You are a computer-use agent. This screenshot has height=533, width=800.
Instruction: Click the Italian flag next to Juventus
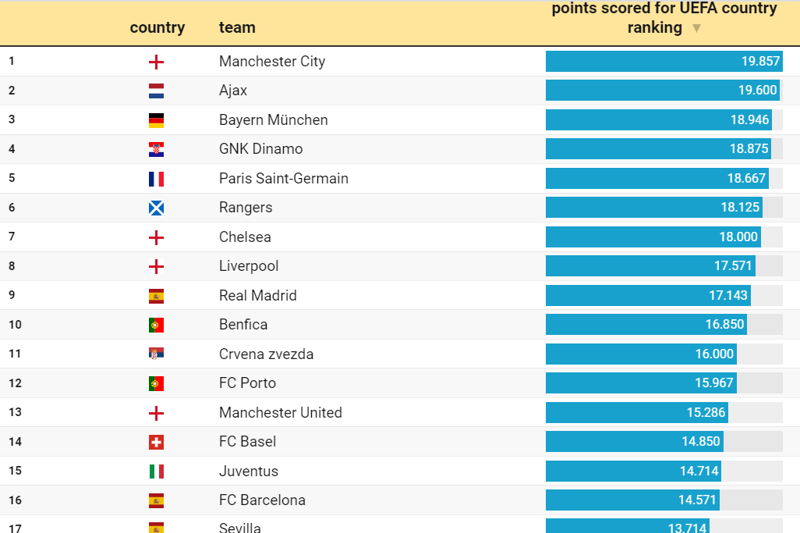(156, 471)
